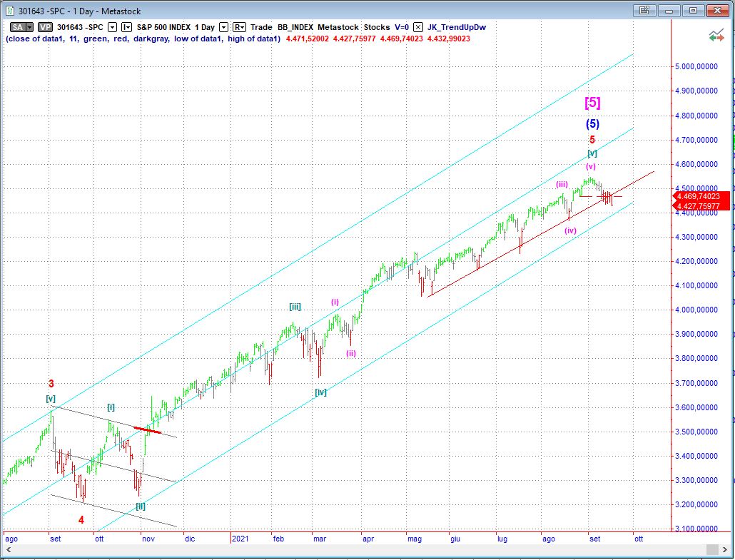735x560 pixels.
Task: Click the red 4.427,75977 price tag
Action: point(700,205)
